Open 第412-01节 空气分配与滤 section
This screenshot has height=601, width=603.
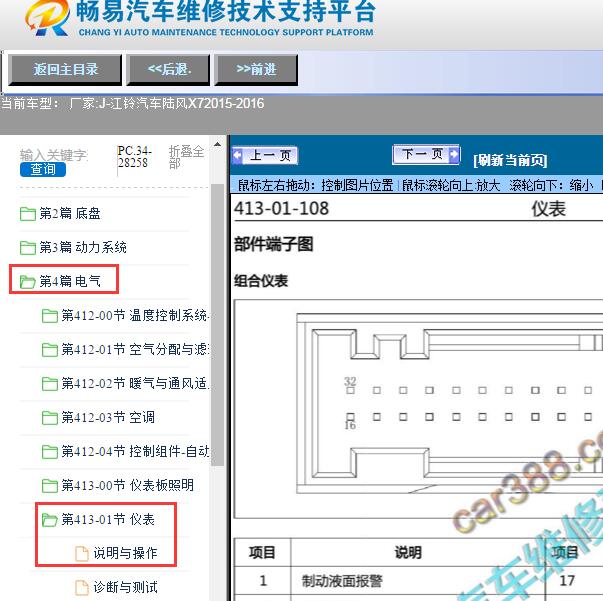(135, 350)
